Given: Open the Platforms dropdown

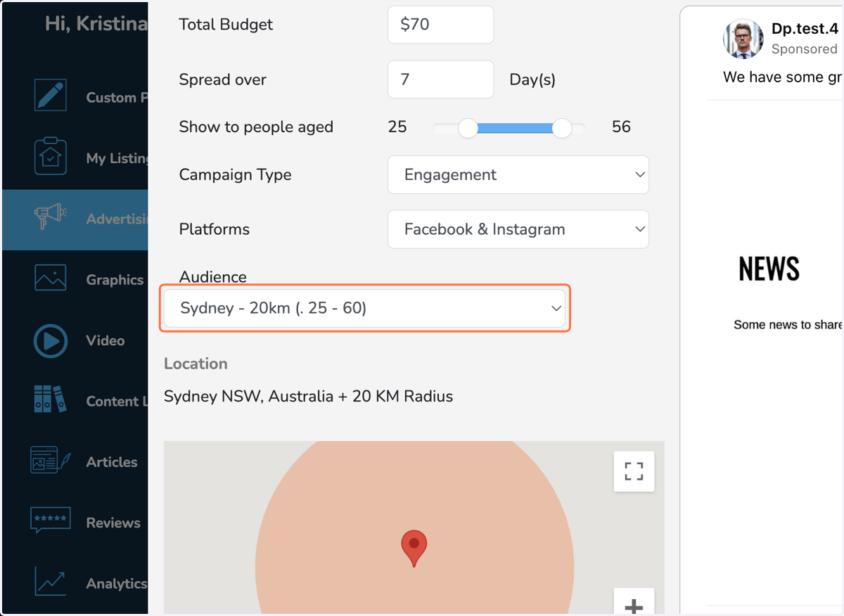Looking at the screenshot, I should 518,229.
